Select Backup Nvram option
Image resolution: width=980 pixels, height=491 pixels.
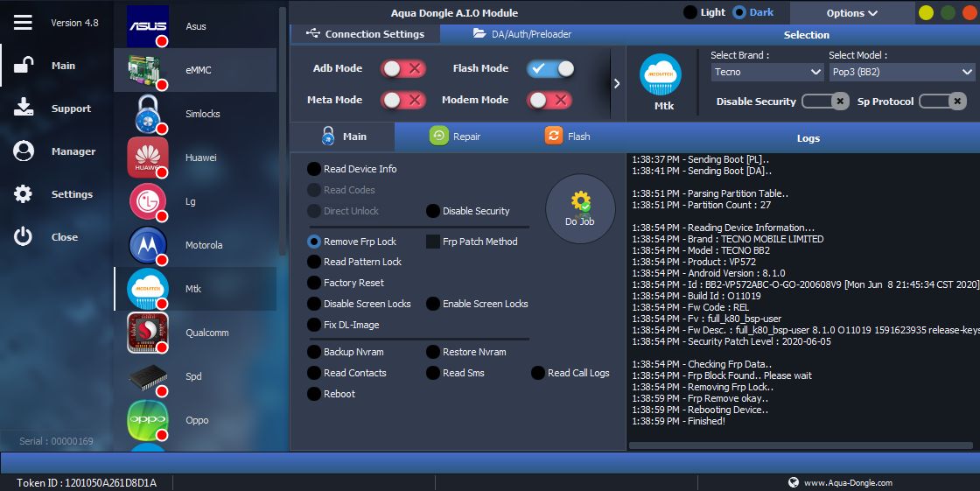[346, 352]
